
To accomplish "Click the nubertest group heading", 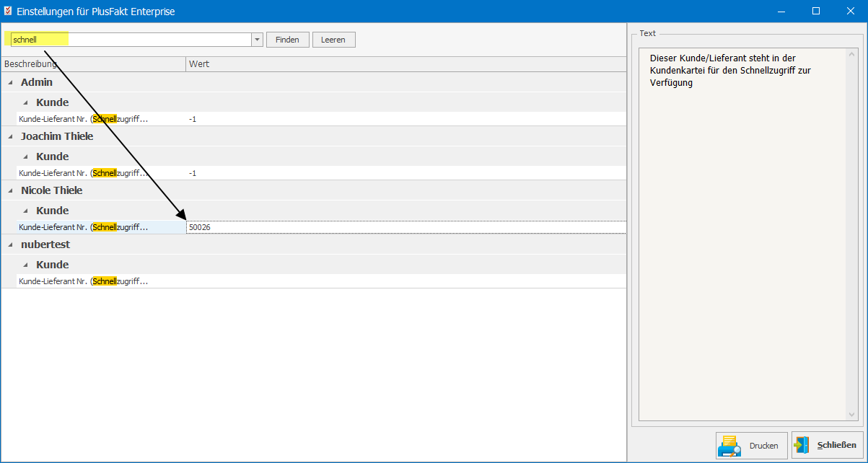I will 45,244.
